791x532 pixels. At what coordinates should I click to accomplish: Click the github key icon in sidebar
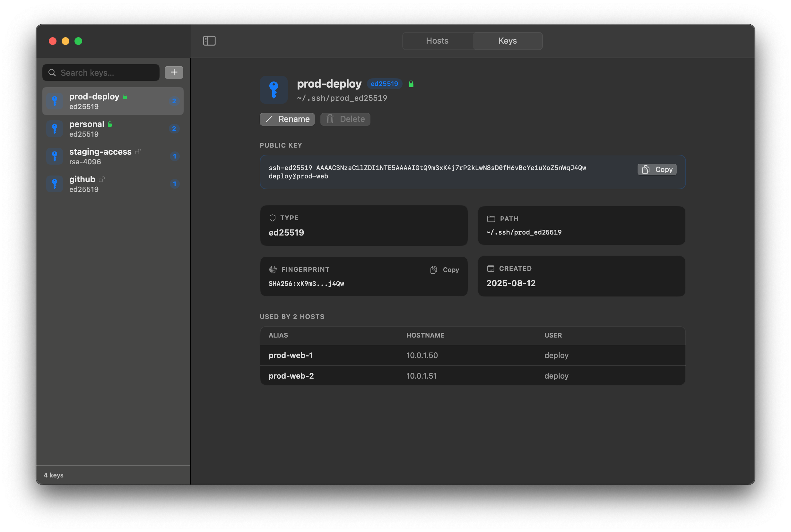coord(55,184)
